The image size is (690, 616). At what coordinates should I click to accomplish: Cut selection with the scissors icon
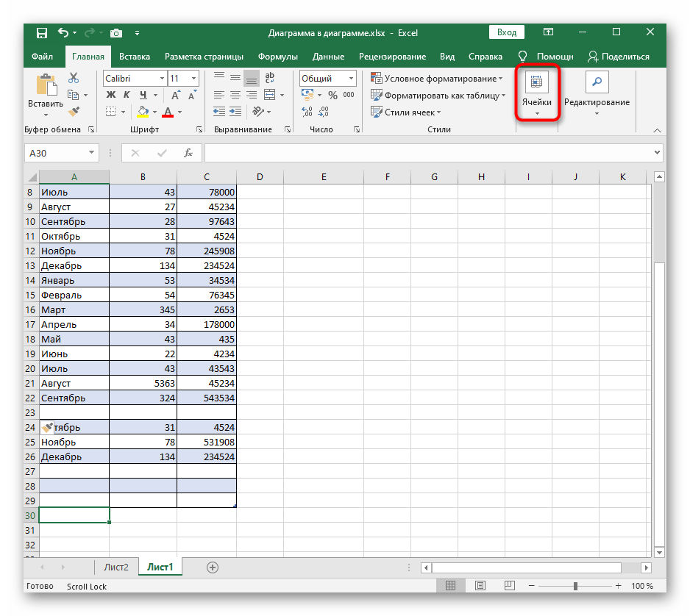(x=74, y=78)
